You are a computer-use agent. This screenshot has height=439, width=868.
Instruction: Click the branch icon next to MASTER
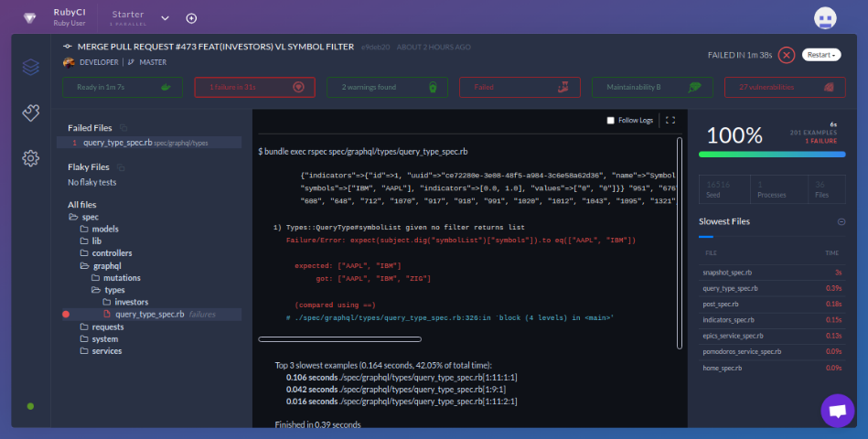point(131,62)
